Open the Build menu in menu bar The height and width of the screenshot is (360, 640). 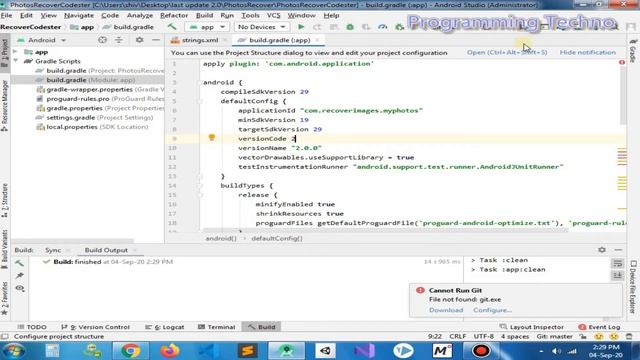(204, 16)
